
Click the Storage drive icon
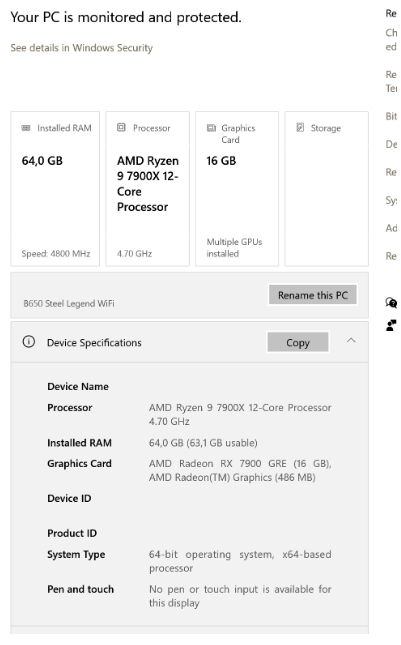301,128
